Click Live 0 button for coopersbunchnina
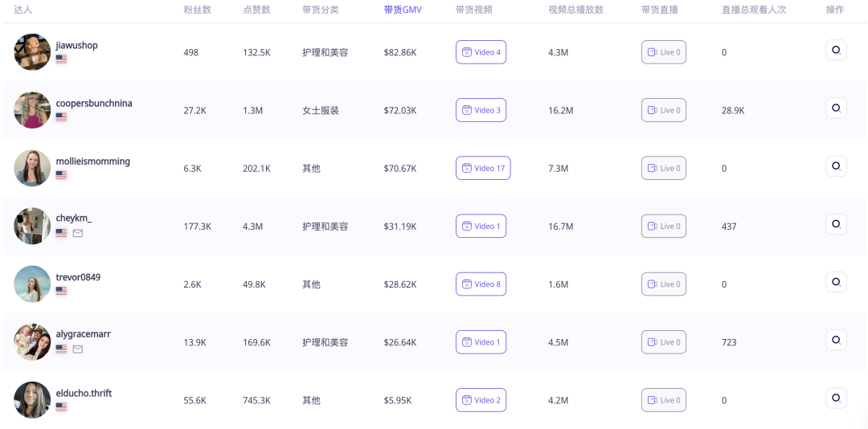This screenshot has width=868, height=429. pyautogui.click(x=664, y=110)
